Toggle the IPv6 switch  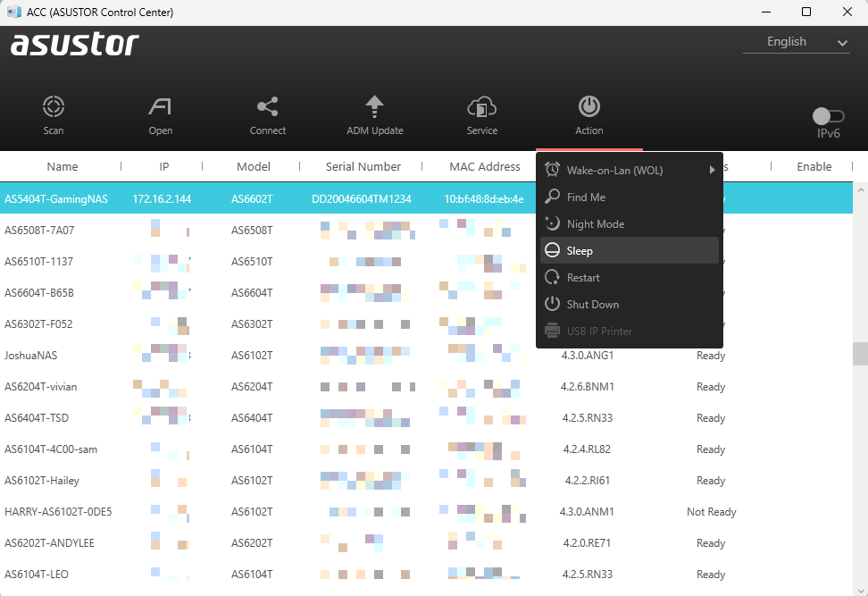(828, 116)
